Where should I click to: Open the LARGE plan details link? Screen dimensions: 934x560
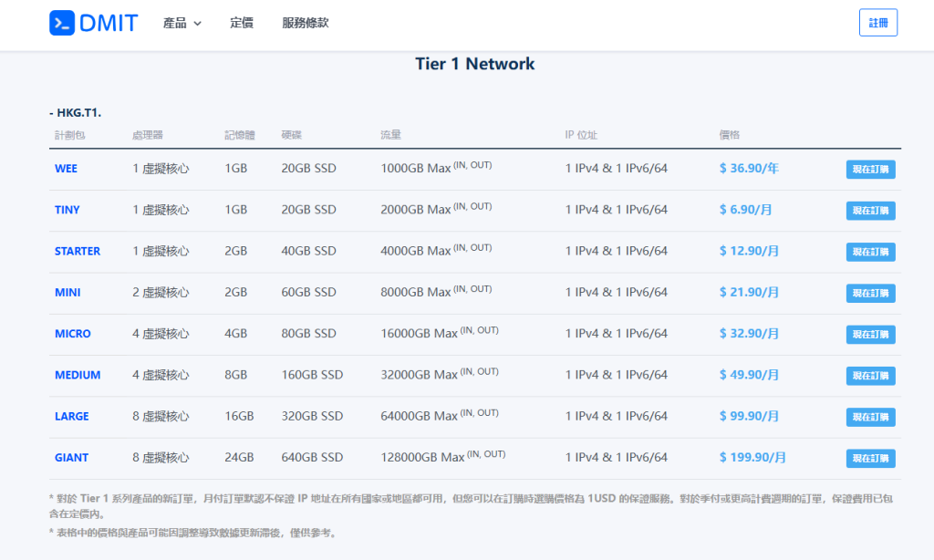(x=71, y=416)
